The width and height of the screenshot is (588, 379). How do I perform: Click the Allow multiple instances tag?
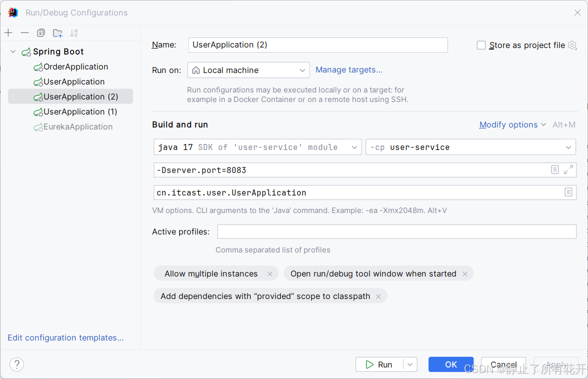(211, 274)
